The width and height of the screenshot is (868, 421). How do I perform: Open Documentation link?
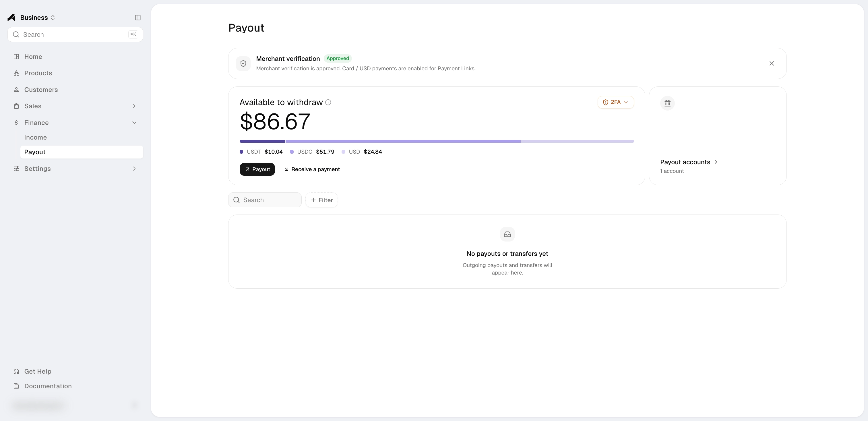[75, 386]
